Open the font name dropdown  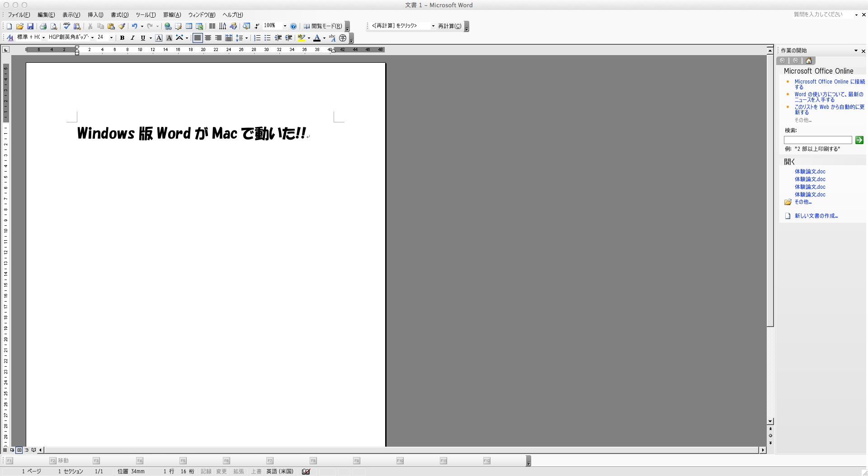coord(92,37)
